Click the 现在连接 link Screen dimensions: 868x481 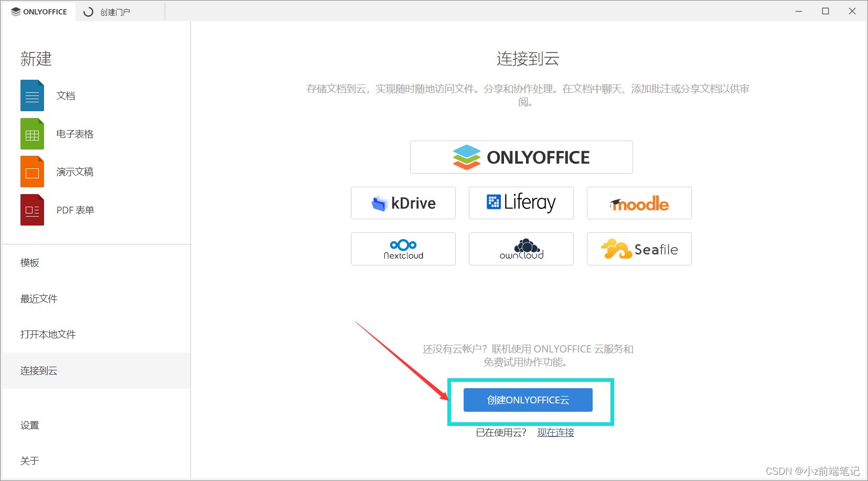click(x=555, y=432)
